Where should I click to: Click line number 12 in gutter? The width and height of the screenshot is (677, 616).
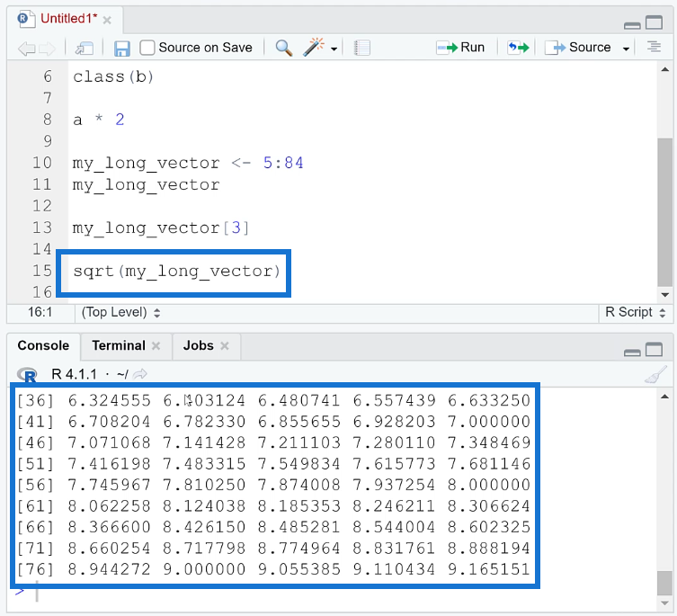42,206
